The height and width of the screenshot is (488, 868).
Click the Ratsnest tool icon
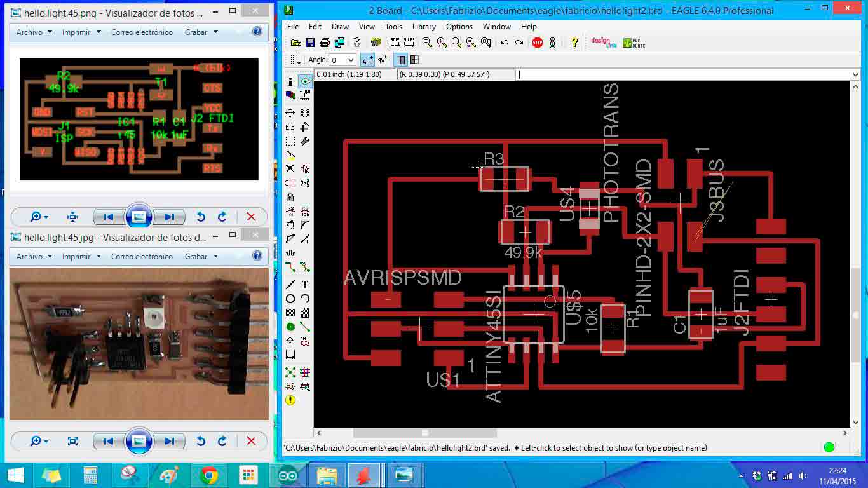[x=290, y=372]
